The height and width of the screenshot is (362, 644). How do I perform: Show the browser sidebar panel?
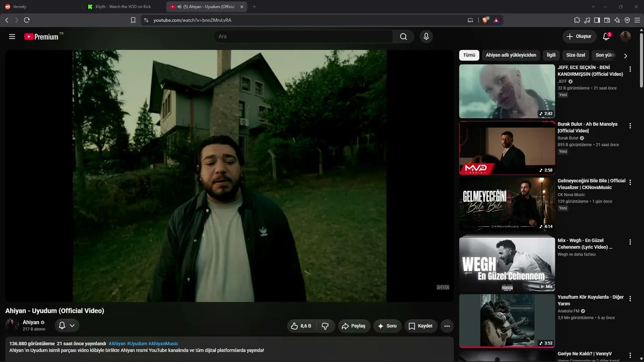pos(597,20)
